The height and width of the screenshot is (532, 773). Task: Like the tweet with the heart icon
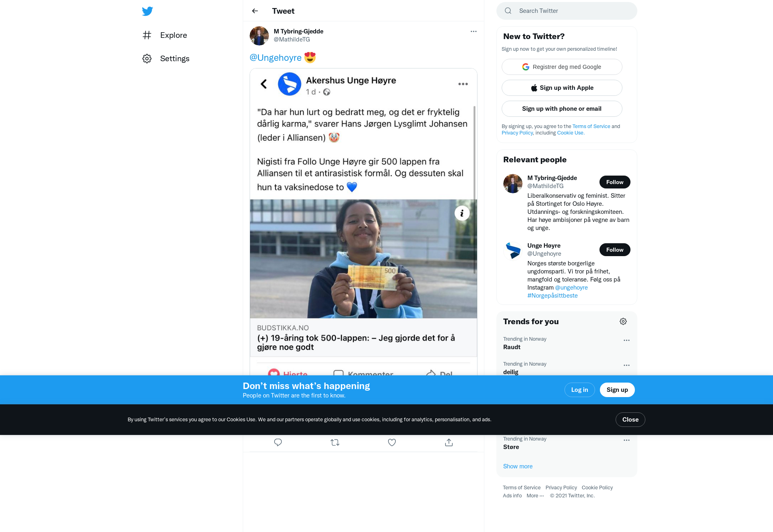[392, 443]
